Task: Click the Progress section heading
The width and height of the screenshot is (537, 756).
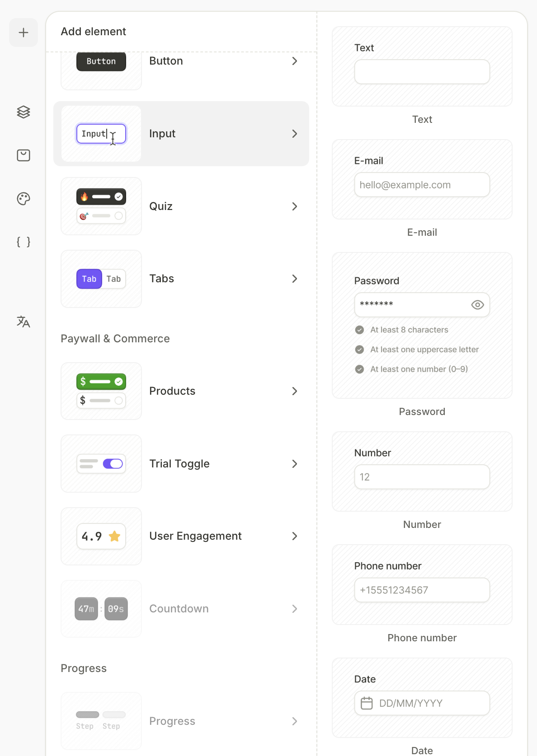Action: tap(84, 668)
